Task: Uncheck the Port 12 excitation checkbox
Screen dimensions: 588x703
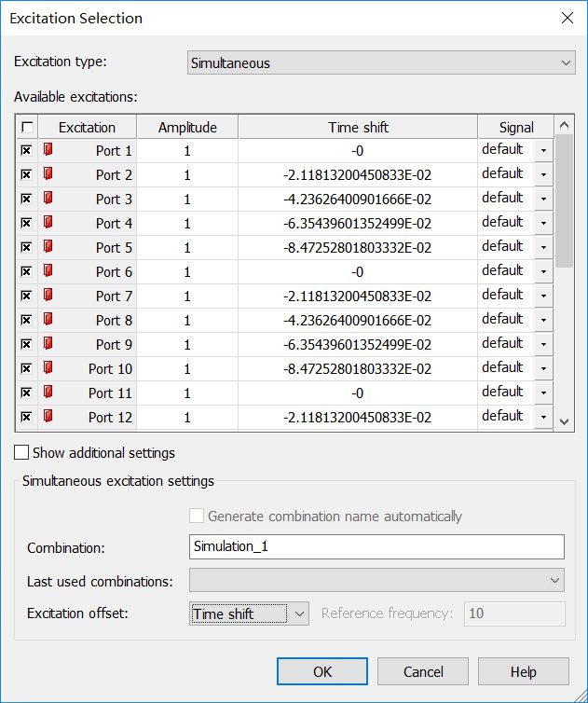Action: click(x=26, y=417)
